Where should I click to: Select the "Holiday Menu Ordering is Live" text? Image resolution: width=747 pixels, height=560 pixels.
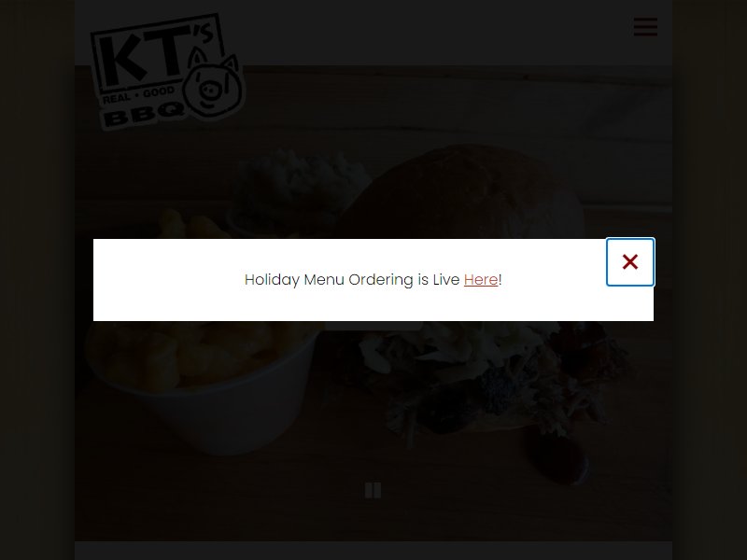pyautogui.click(x=352, y=279)
